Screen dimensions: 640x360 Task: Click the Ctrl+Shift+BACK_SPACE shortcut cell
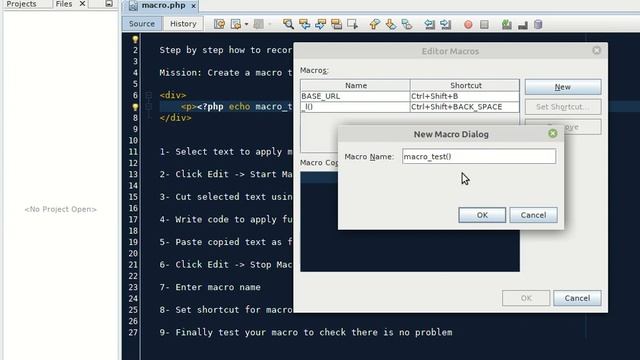pos(464,107)
